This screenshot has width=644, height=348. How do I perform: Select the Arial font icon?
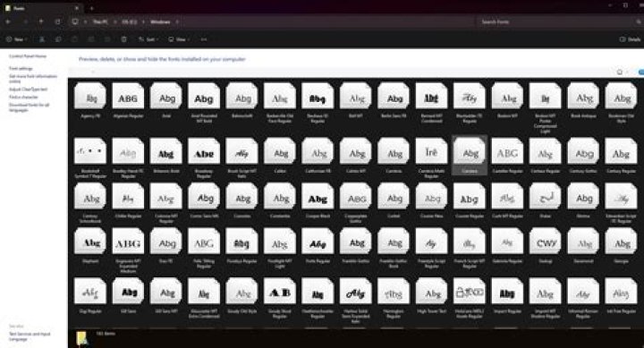166,96
